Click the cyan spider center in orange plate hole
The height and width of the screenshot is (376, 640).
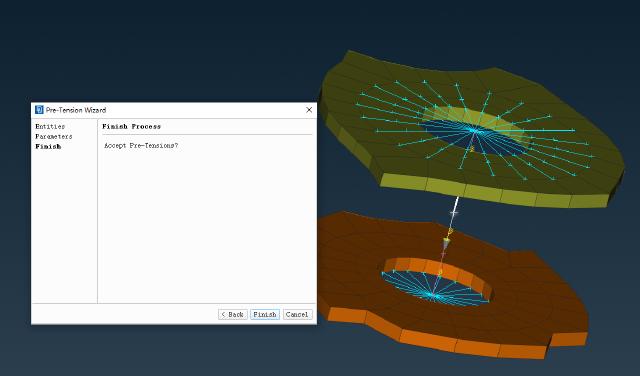click(433, 294)
